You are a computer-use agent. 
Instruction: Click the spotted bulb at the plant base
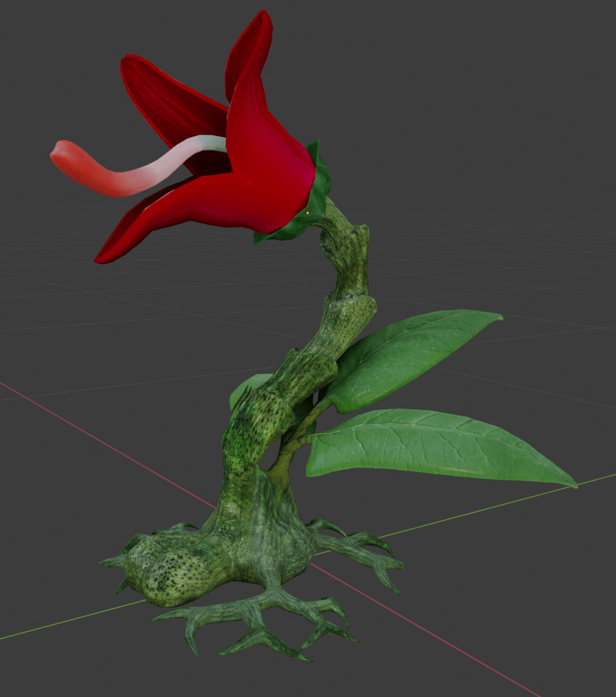178,569
